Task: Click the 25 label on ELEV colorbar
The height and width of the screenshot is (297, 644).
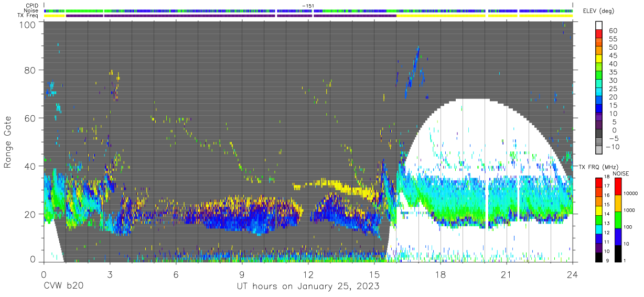Action: pos(612,89)
